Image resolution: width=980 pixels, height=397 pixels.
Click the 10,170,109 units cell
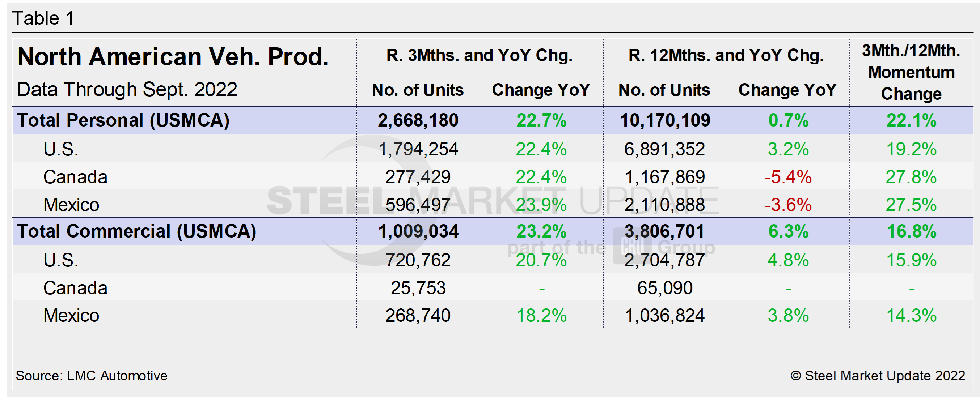665,120
